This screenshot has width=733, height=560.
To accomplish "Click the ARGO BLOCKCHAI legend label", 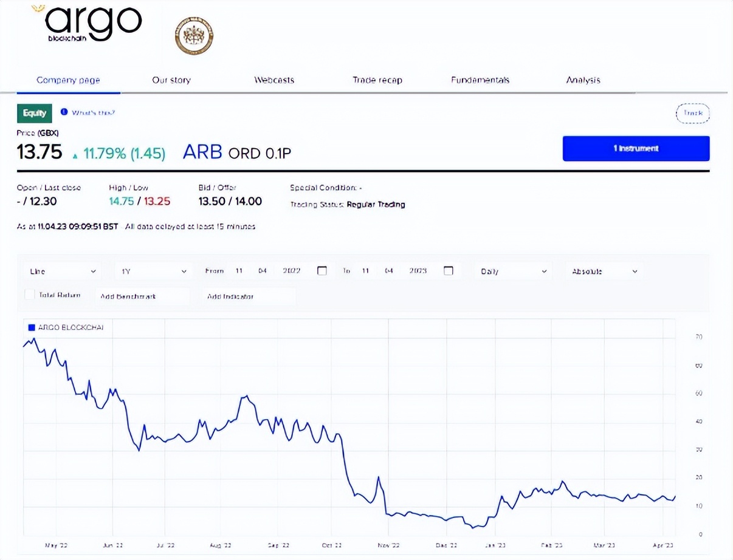I will [71, 327].
